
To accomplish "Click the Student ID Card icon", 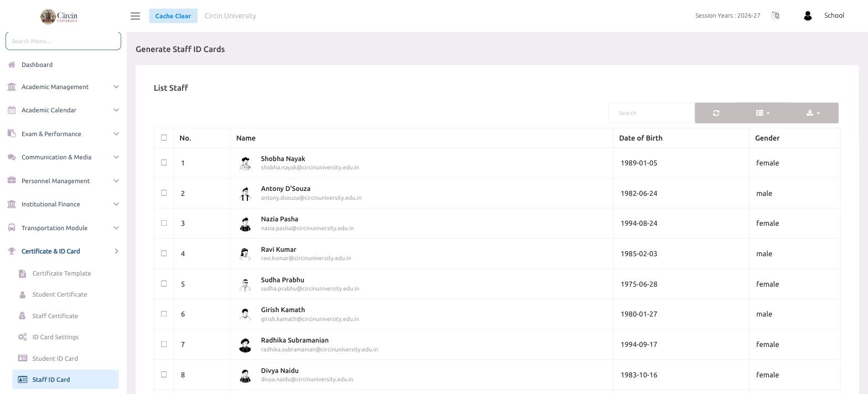I will tap(22, 358).
